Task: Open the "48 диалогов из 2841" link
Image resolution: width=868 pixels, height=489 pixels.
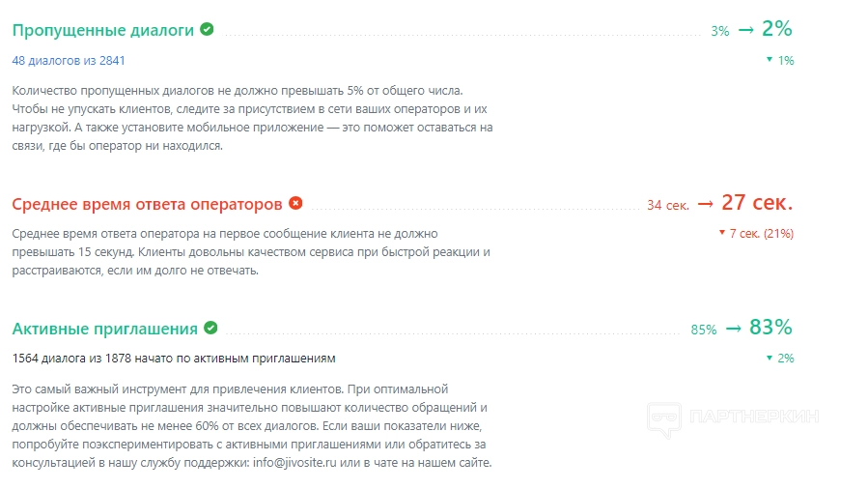Action: [69, 60]
